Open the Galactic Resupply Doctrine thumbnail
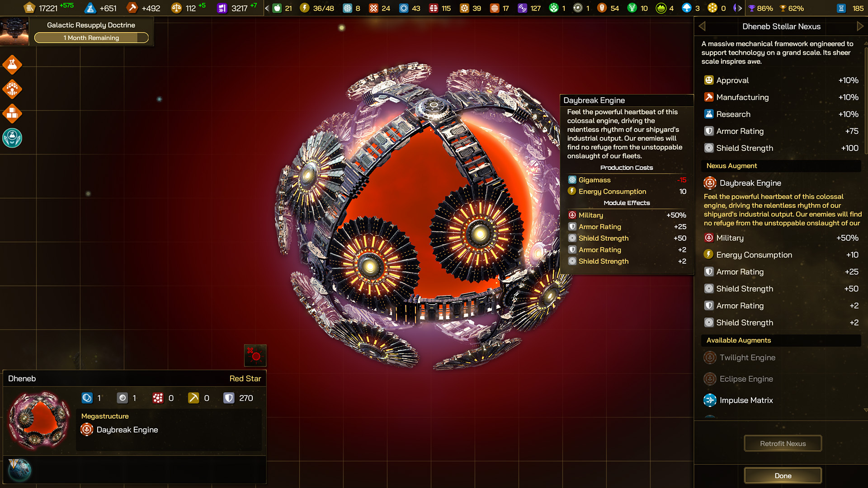868x488 pixels. (x=14, y=32)
